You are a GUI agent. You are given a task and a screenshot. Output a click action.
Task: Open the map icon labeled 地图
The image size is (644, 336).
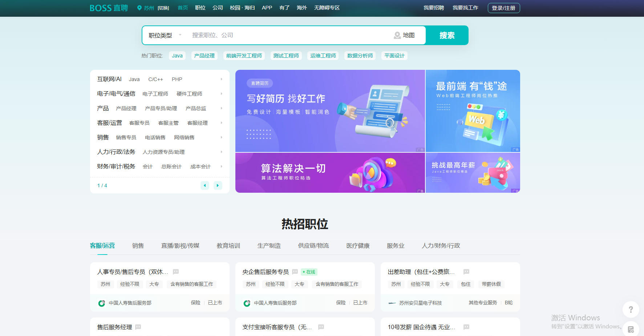pos(397,35)
